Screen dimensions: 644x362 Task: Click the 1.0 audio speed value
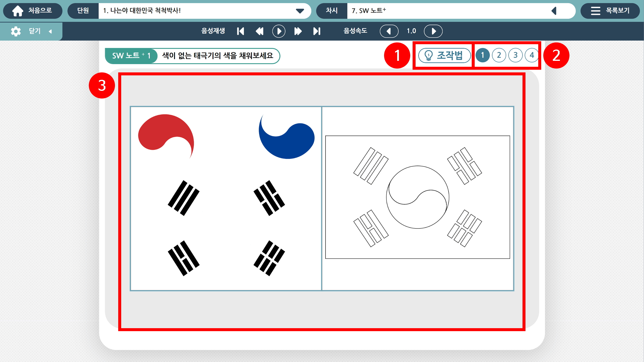(411, 31)
